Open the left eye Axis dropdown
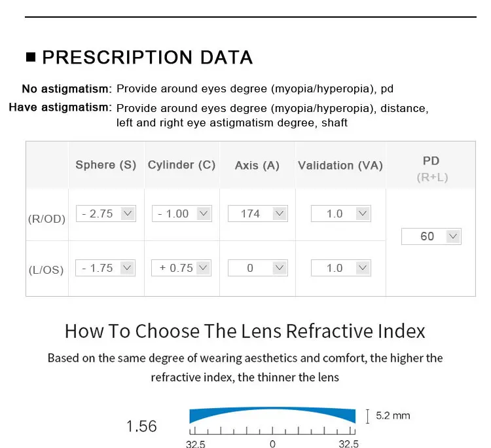 257,268
